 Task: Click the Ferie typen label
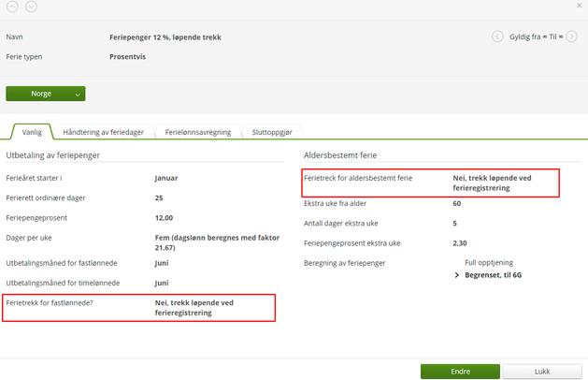(x=24, y=57)
